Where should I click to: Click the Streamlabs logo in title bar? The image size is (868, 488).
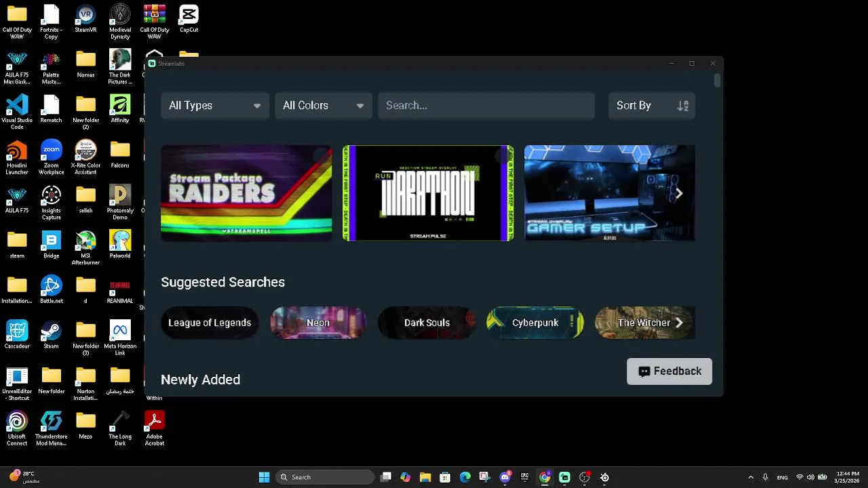(153, 64)
